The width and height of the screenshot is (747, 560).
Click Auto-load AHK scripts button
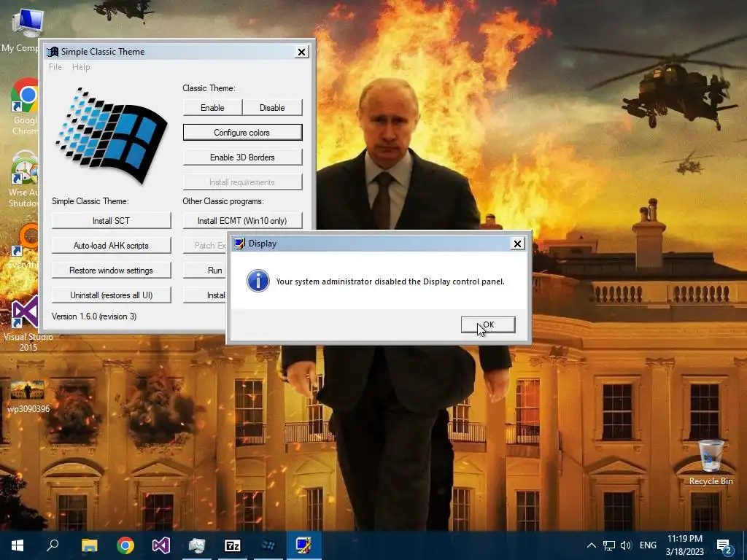[111, 245]
